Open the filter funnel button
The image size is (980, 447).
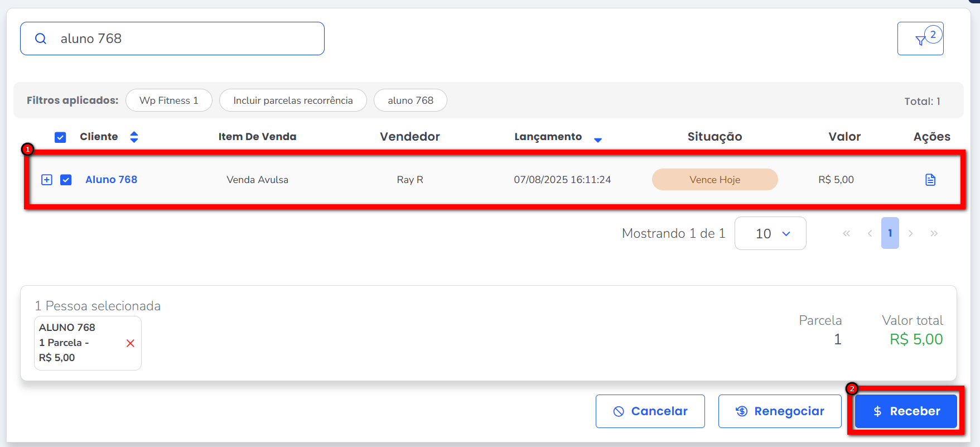pyautogui.click(x=920, y=39)
